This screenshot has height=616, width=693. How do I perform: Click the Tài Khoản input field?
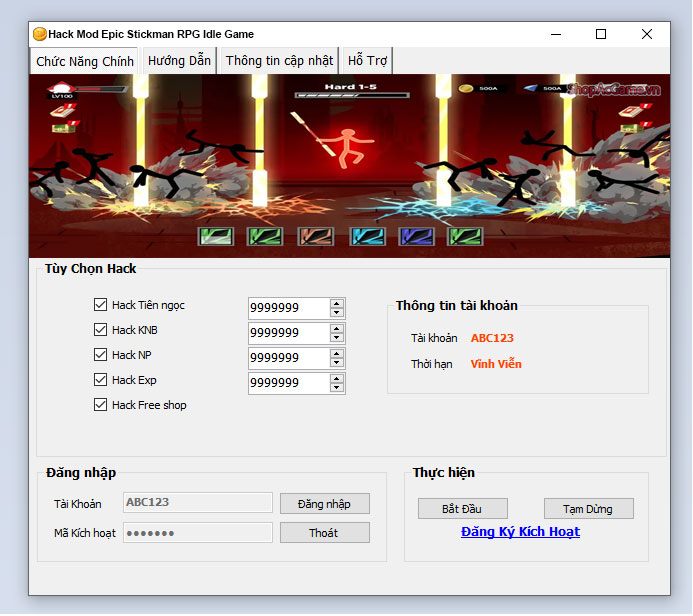(198, 503)
